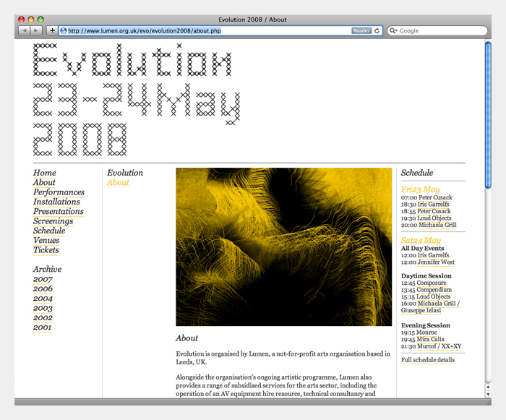
Task: Select Murcof / XX+XY in schedule
Action: click(439, 347)
